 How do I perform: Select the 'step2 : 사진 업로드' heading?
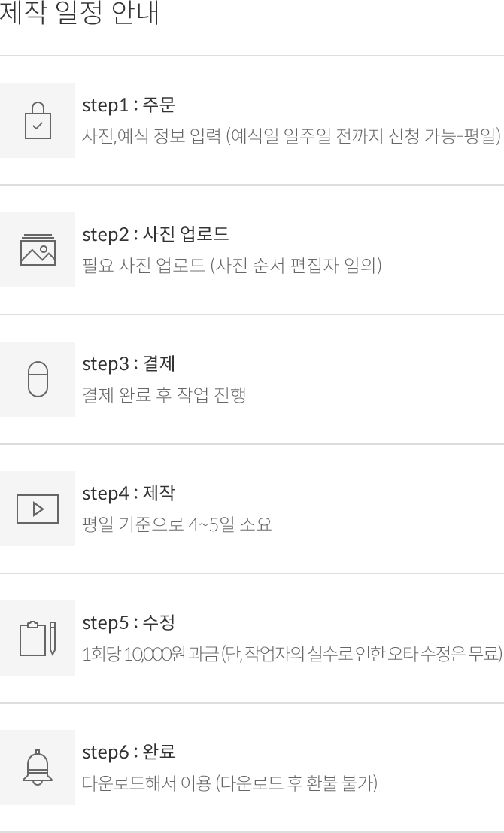pyautogui.click(x=156, y=235)
